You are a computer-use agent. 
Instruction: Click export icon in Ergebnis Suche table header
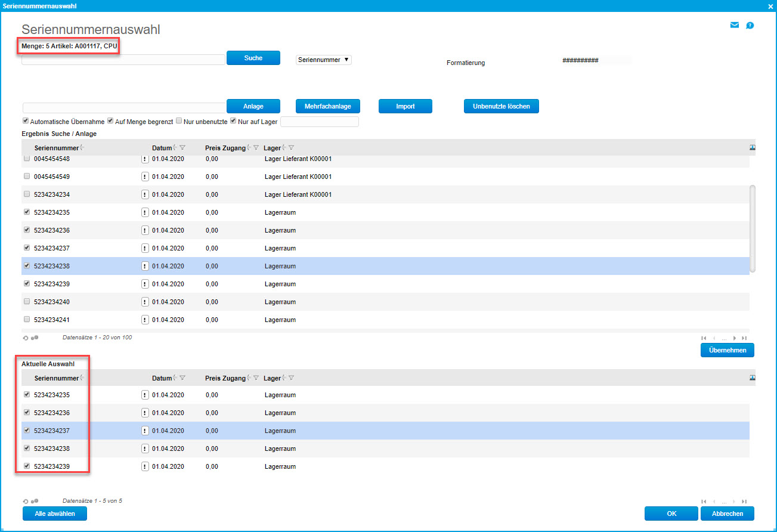tap(753, 148)
